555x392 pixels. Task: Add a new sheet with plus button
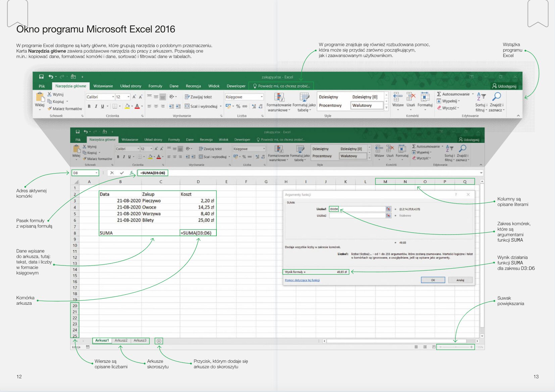point(159,341)
